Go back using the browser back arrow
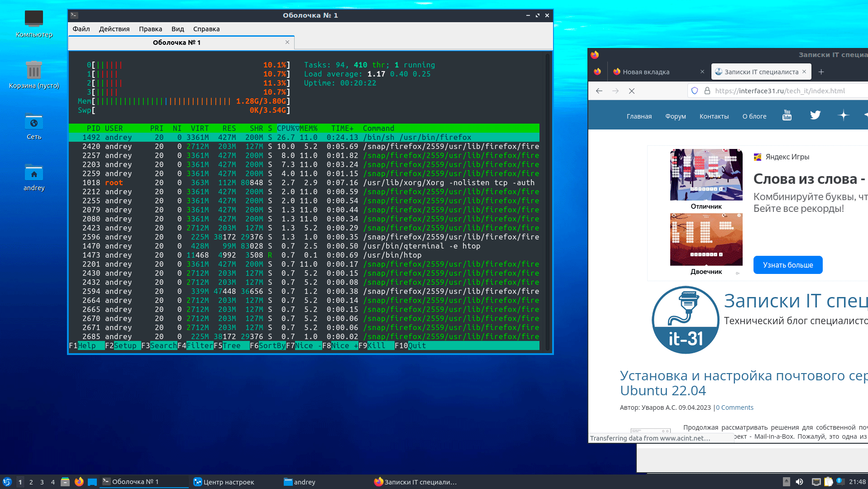868x489 pixels. click(x=599, y=91)
